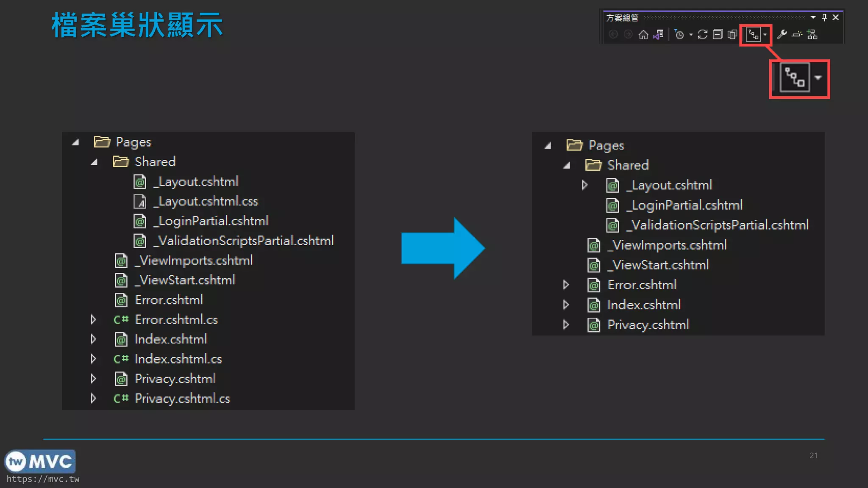Open file nesting dropdown arrow in the toolbar
This screenshot has height=488, width=868.
pyautogui.click(x=765, y=35)
